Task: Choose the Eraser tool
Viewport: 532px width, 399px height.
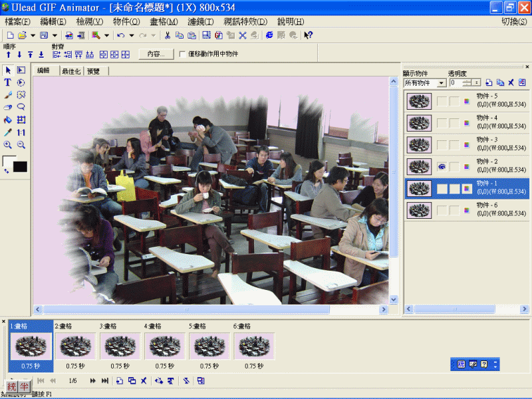Action: (8, 107)
